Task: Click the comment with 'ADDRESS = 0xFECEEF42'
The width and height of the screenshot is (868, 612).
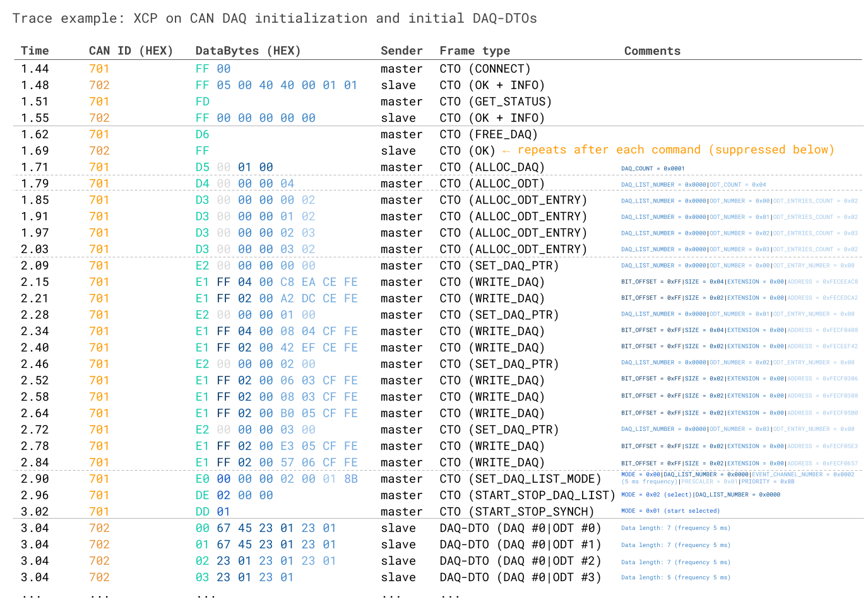Action: (x=739, y=346)
